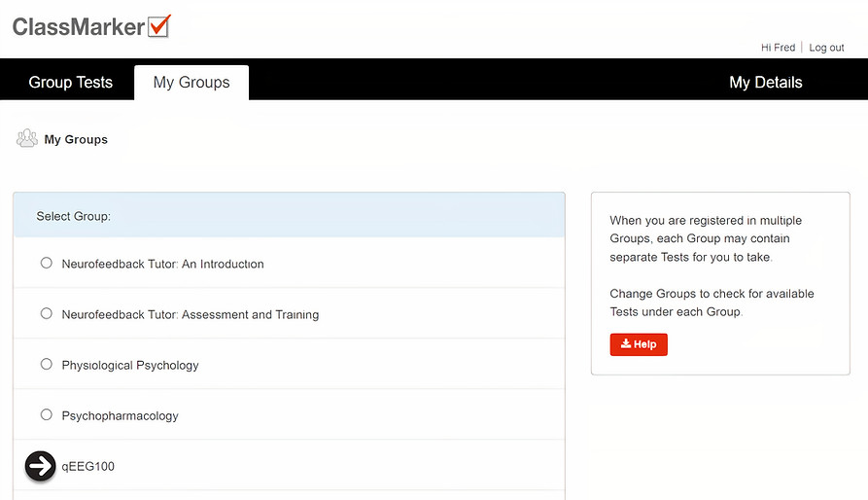Click Neurofeedback Tutor: An Introduction label
Screen dimensions: 868x500
click(x=162, y=265)
